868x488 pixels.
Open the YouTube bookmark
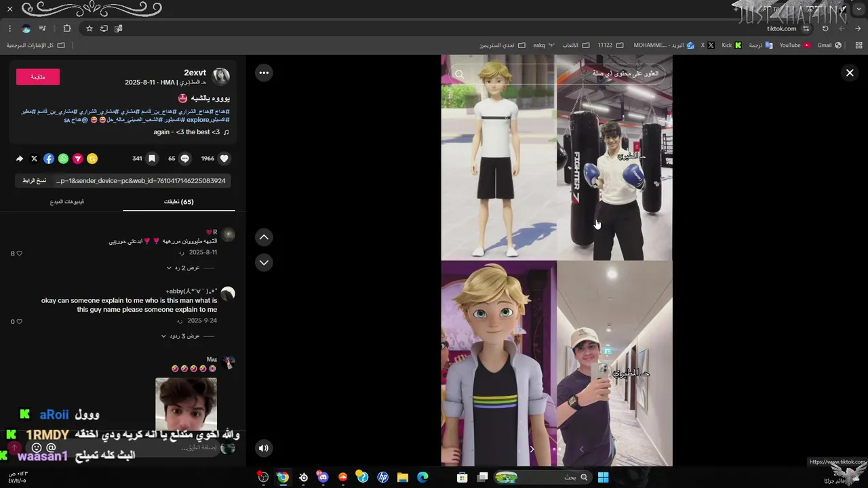[795, 45]
